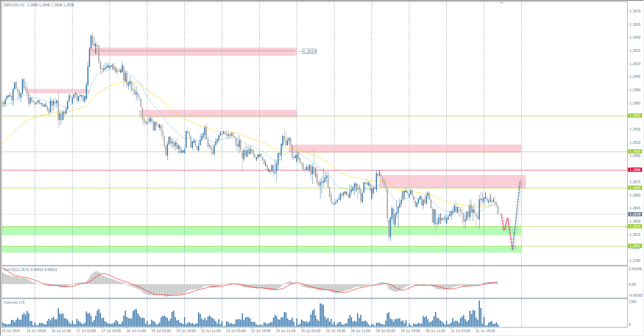Select the upper green support zone below 1.2824

(x=261, y=231)
